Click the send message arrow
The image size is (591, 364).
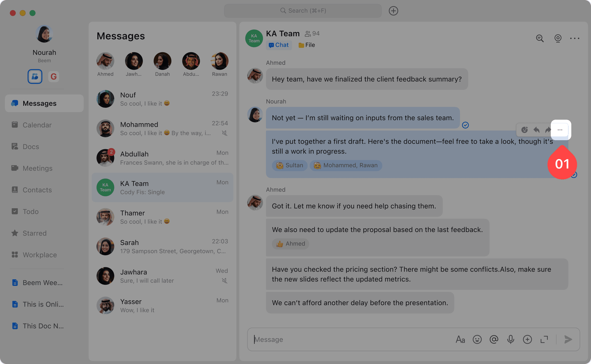pos(568,339)
